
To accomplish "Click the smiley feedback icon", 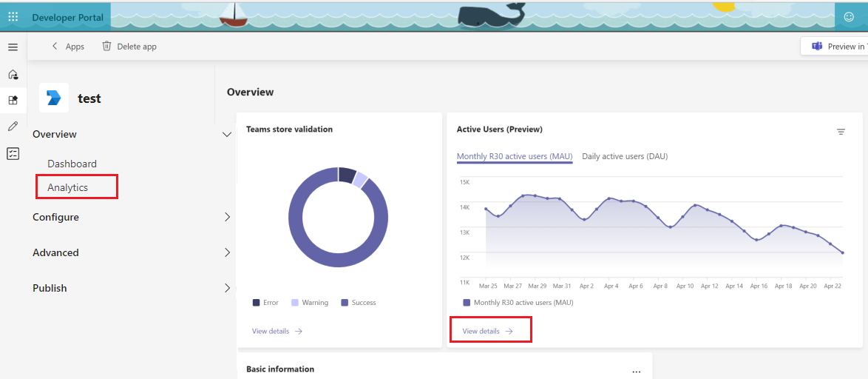I will 849,16.
